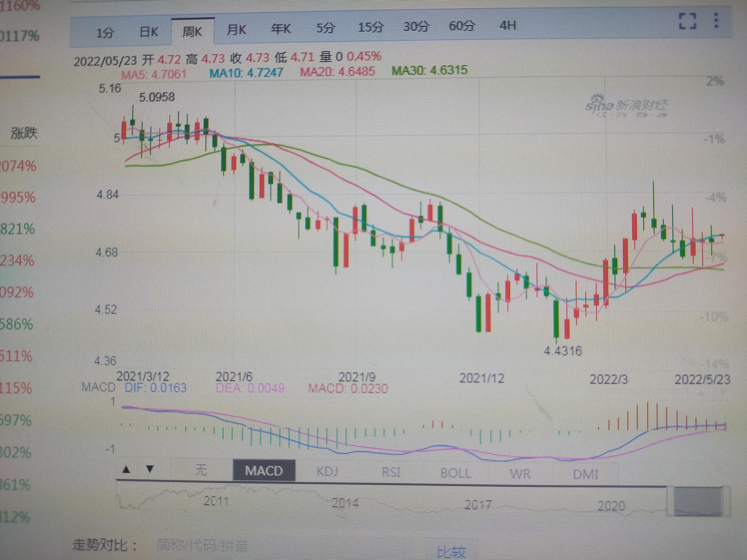Screen dimensions: 747x560
Task: Switch to the 4H chart tab
Action: (x=508, y=25)
